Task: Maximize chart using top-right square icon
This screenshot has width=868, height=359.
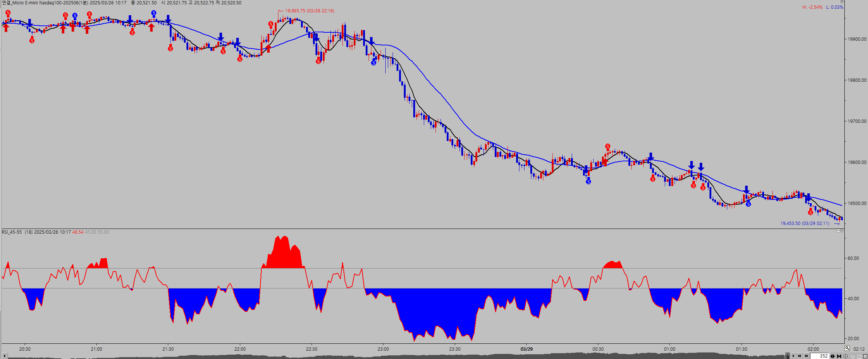Action: (841, 1)
